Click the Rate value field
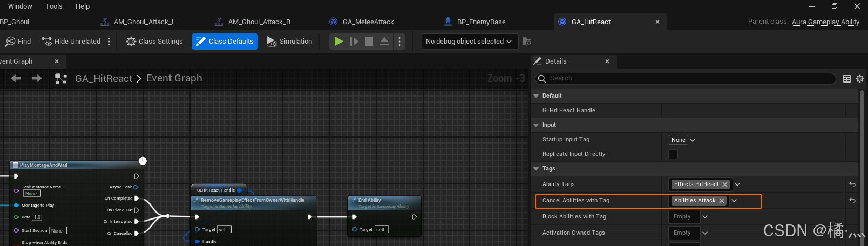Image resolution: width=868 pixels, height=246 pixels. click(x=37, y=217)
